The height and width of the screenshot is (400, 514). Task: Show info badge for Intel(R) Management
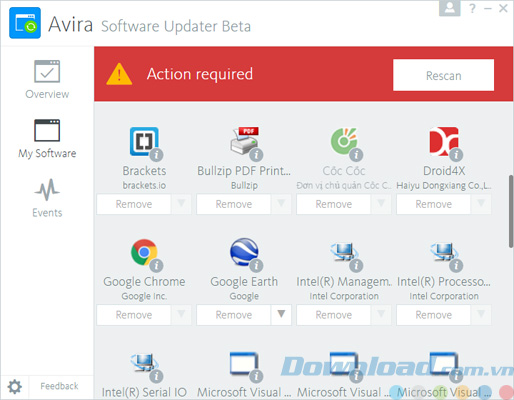click(x=356, y=265)
